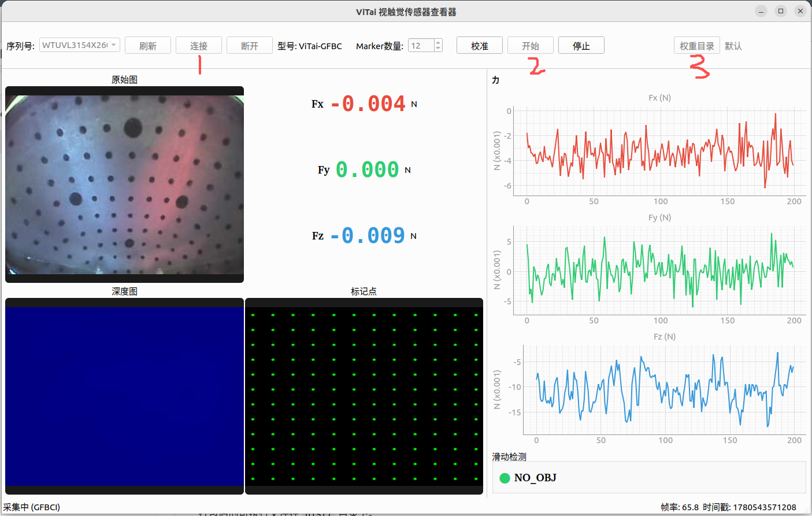
Task: Click the 帧率: 65.8 frame rate text
Action: [x=680, y=507]
